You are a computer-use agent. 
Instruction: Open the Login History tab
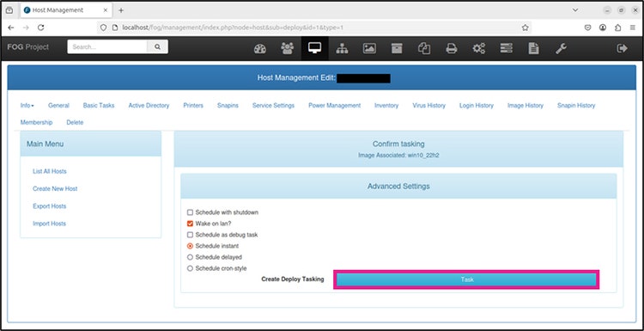pyautogui.click(x=477, y=106)
